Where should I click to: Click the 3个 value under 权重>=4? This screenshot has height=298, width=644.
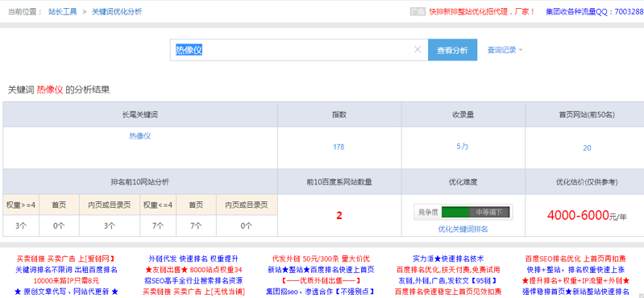21,226
